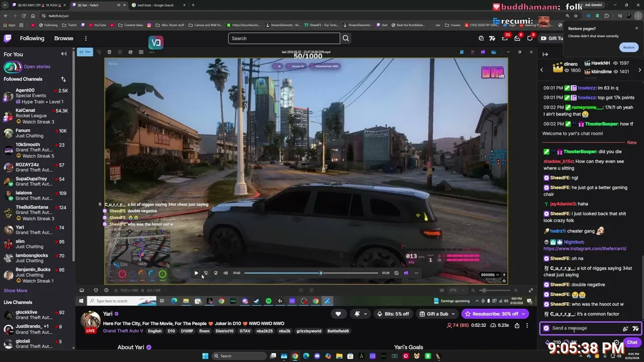Screen dimensions: 644x362
Task: Focus the Twitch search field
Action: click(x=284, y=38)
